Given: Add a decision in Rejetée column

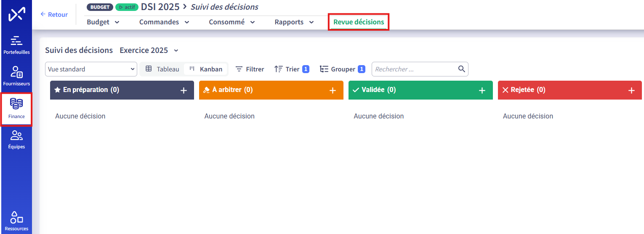Looking at the screenshot, I should point(631,90).
